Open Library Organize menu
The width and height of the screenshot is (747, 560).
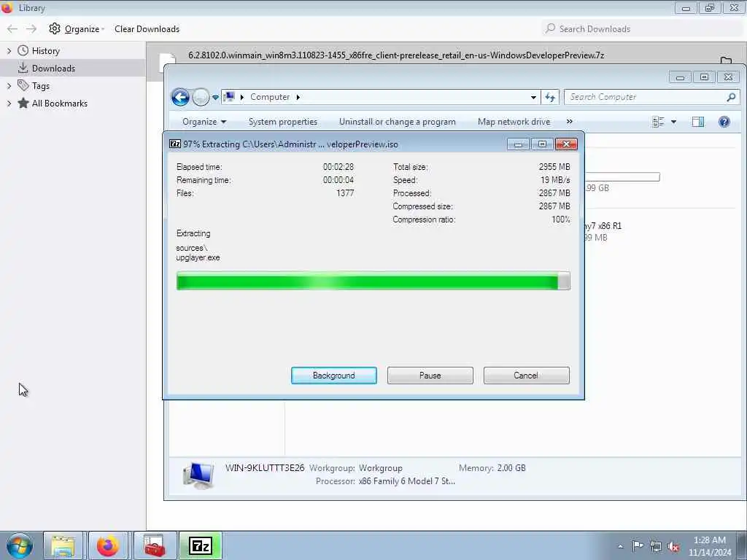click(76, 29)
